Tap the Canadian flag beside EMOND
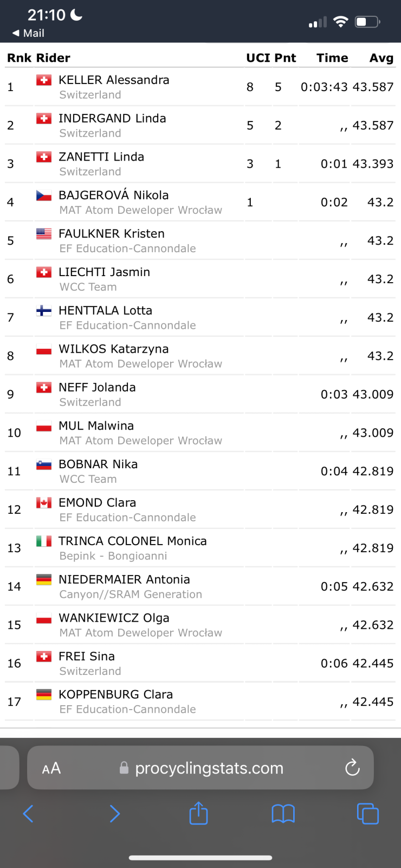The width and height of the screenshot is (401, 868). [x=44, y=503]
